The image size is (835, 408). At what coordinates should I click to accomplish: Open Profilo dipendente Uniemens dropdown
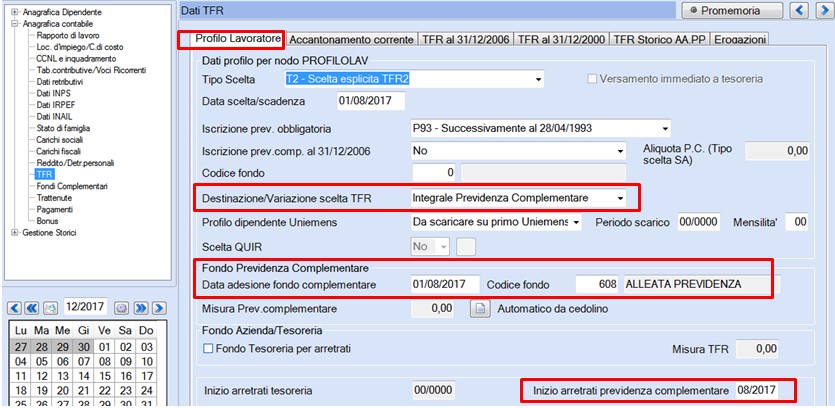coord(577,223)
